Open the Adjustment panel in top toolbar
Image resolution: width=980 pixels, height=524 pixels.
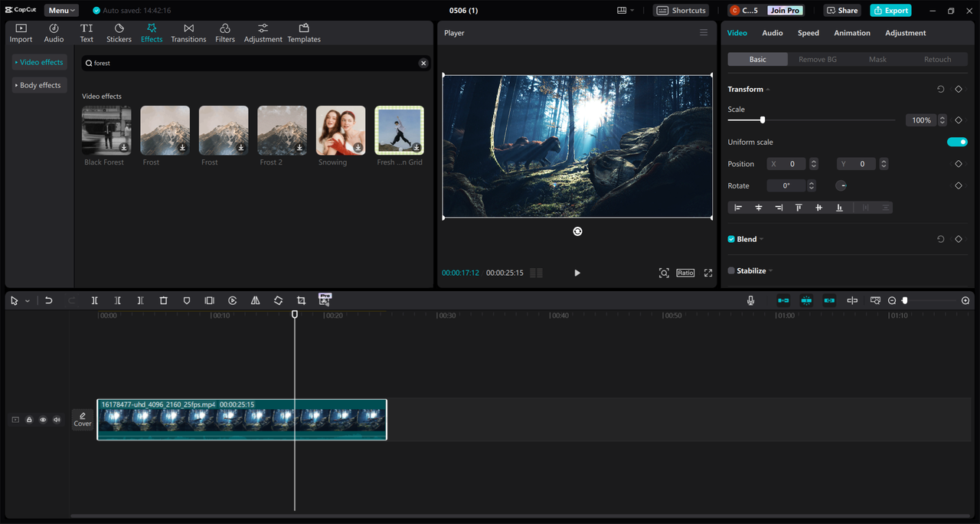point(263,33)
